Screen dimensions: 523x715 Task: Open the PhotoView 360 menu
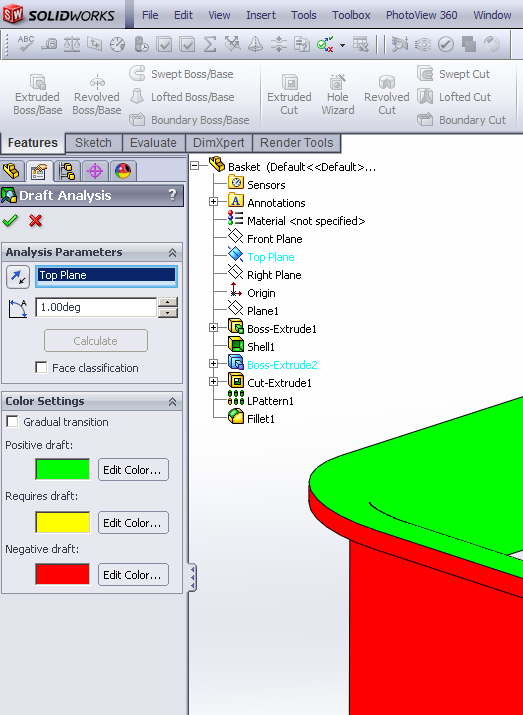point(421,15)
